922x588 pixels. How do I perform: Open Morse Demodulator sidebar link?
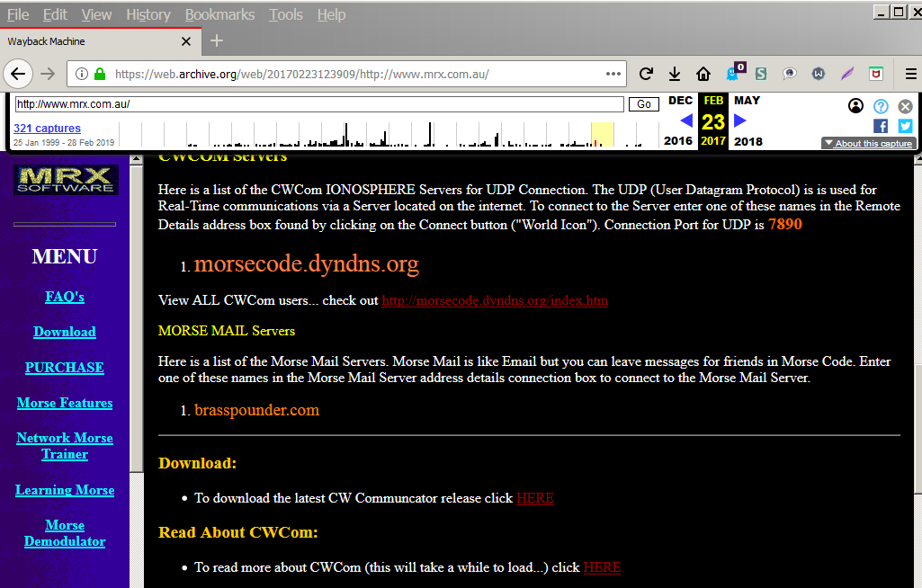pyautogui.click(x=65, y=533)
